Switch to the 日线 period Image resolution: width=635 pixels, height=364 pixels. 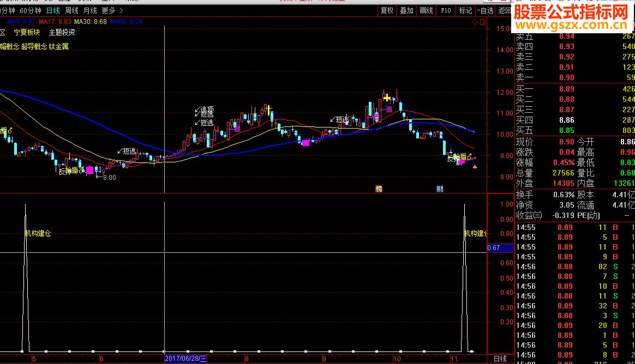click(53, 10)
